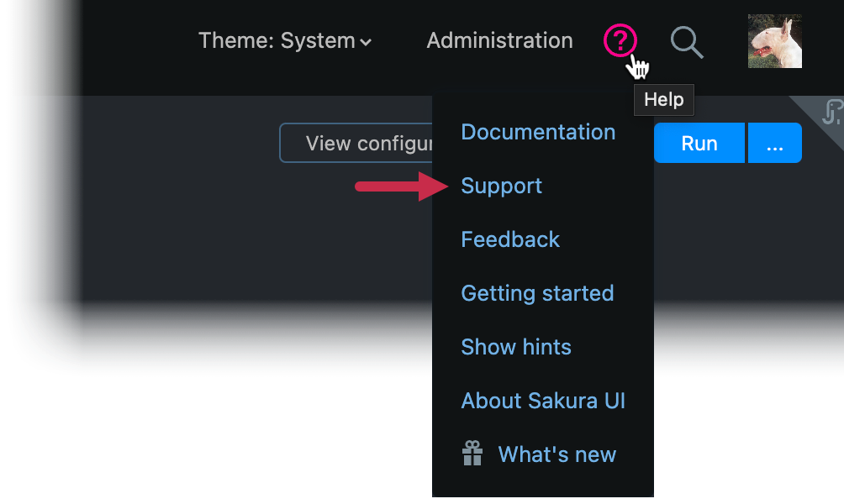Image resolution: width=844 pixels, height=504 pixels.
Task: Open the Administration page
Action: pyautogui.click(x=499, y=40)
